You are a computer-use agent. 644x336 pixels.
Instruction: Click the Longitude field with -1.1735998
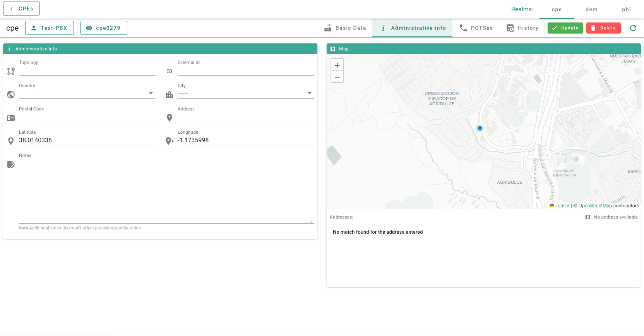[246, 140]
